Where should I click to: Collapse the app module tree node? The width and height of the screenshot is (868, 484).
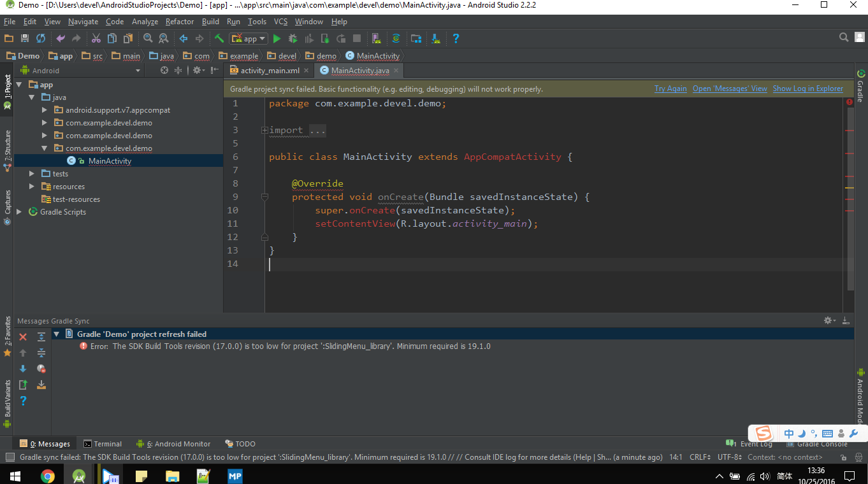[19, 85]
